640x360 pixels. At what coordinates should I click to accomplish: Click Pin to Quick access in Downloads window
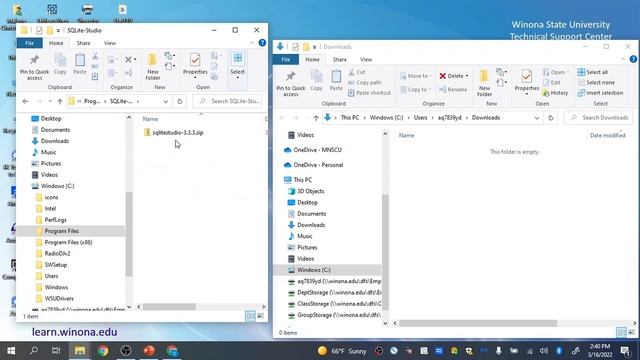(x=291, y=83)
